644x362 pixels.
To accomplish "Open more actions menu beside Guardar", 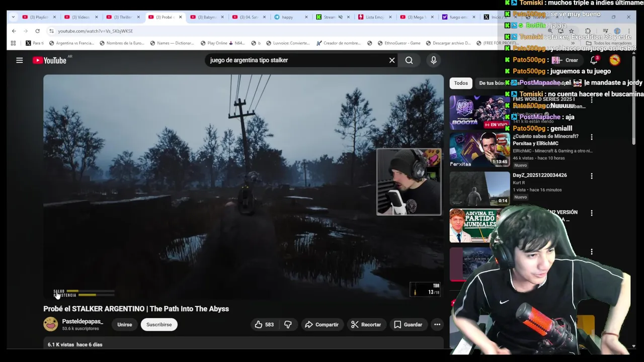I will coord(437,325).
